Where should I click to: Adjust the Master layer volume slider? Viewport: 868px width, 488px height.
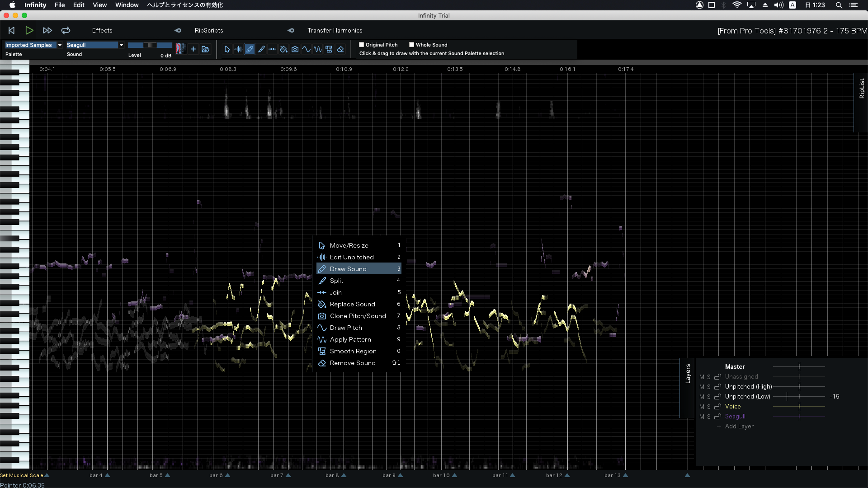pos(799,366)
